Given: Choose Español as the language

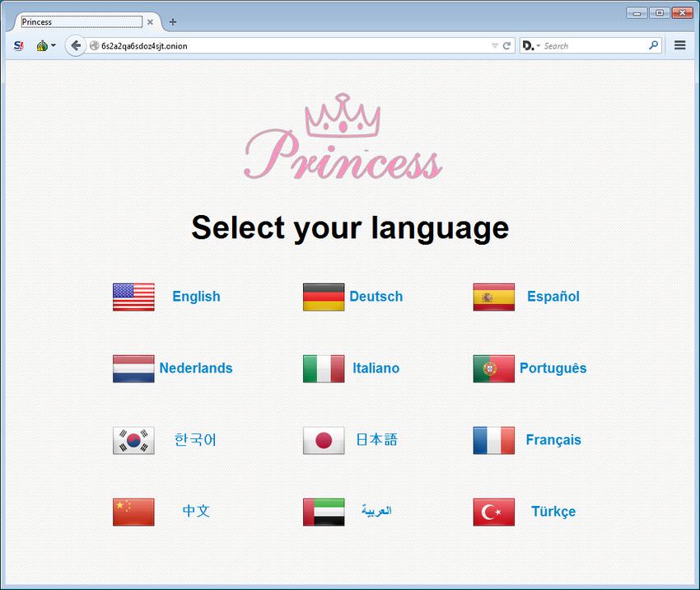Looking at the screenshot, I should 553,297.
